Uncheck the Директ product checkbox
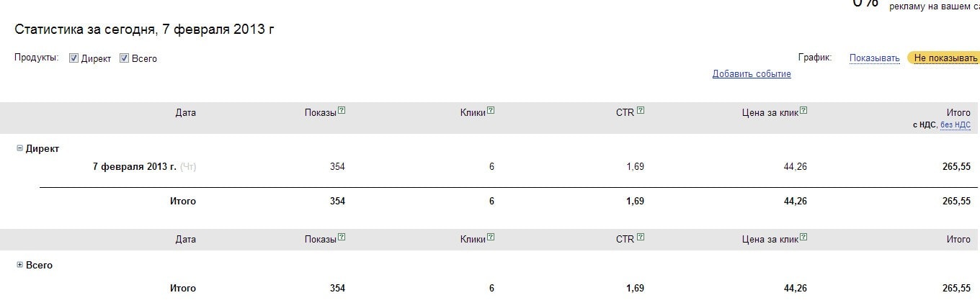The width and height of the screenshot is (980, 303). tap(73, 58)
